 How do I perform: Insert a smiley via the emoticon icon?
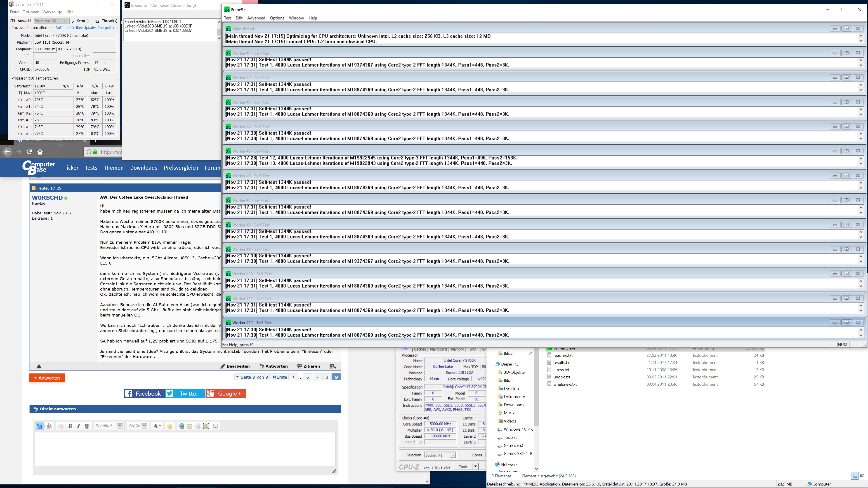(x=170, y=426)
